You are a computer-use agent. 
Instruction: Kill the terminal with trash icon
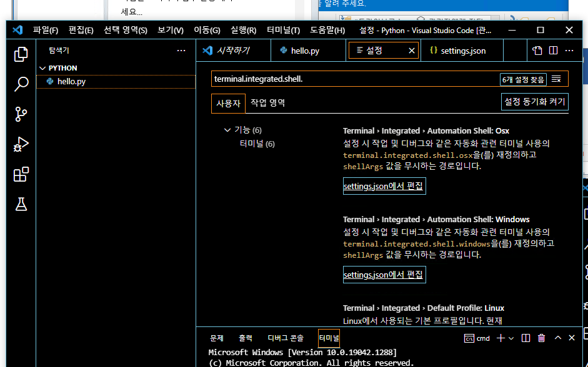(542, 338)
